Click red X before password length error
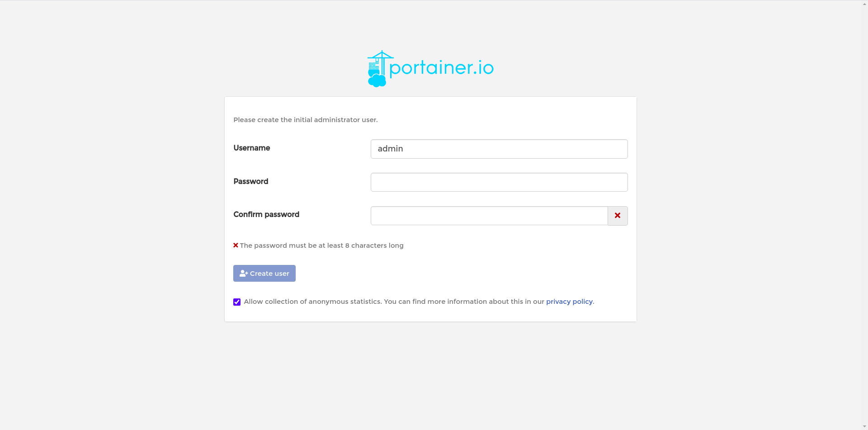The width and height of the screenshot is (868, 430). pyautogui.click(x=236, y=246)
